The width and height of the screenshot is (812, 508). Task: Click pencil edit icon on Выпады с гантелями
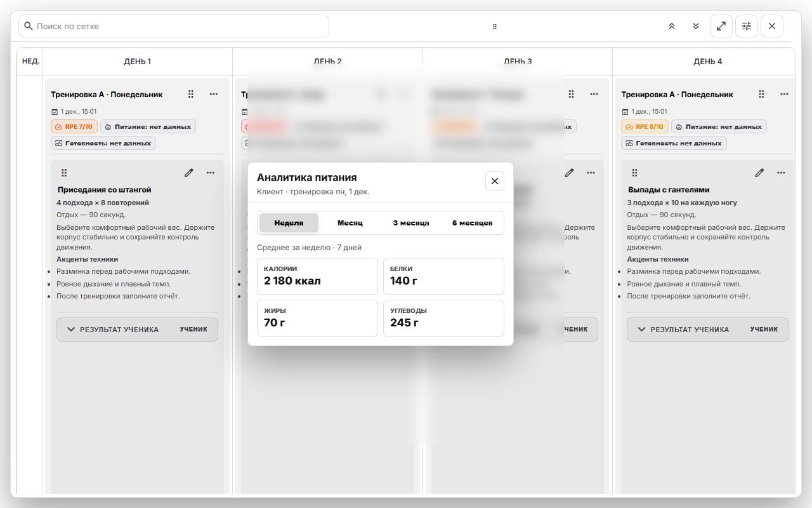click(x=759, y=173)
